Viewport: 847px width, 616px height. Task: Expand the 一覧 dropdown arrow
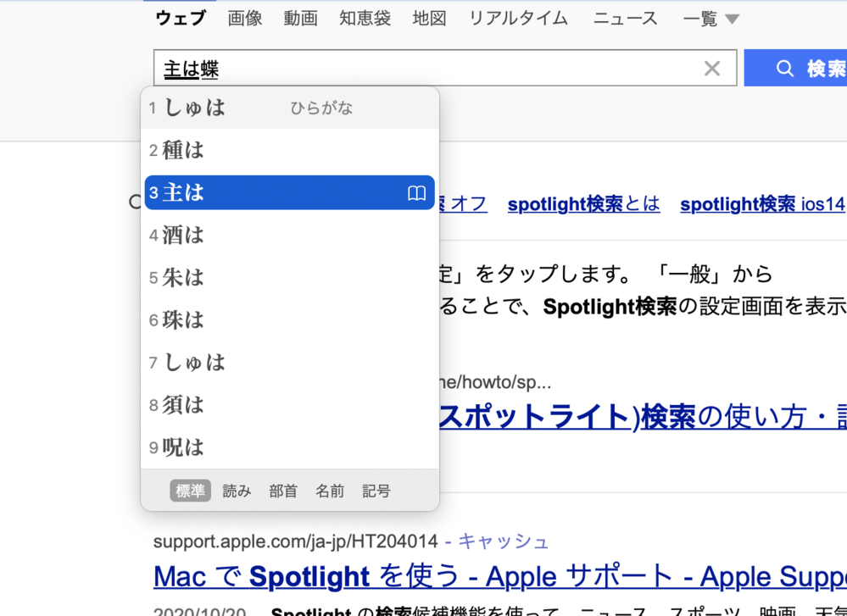733,19
